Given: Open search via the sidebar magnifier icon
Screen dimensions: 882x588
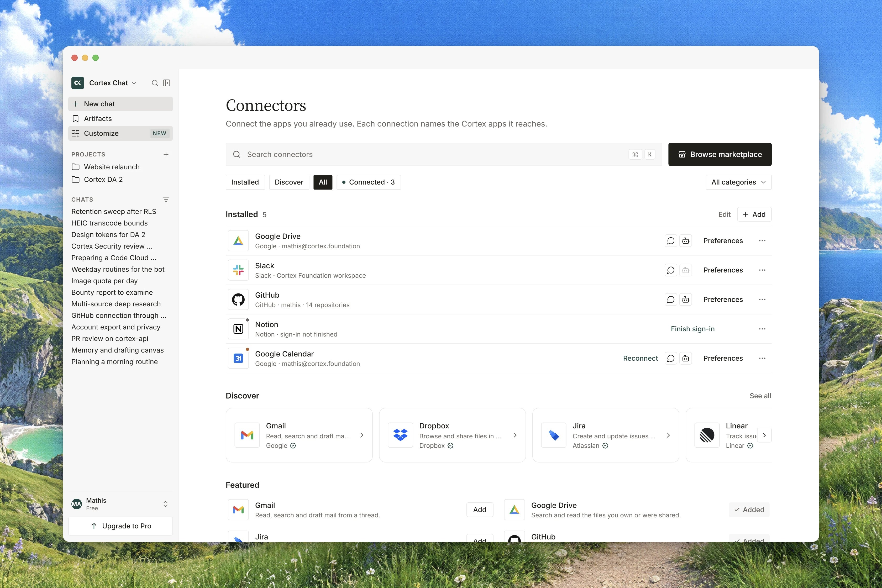Looking at the screenshot, I should 155,83.
